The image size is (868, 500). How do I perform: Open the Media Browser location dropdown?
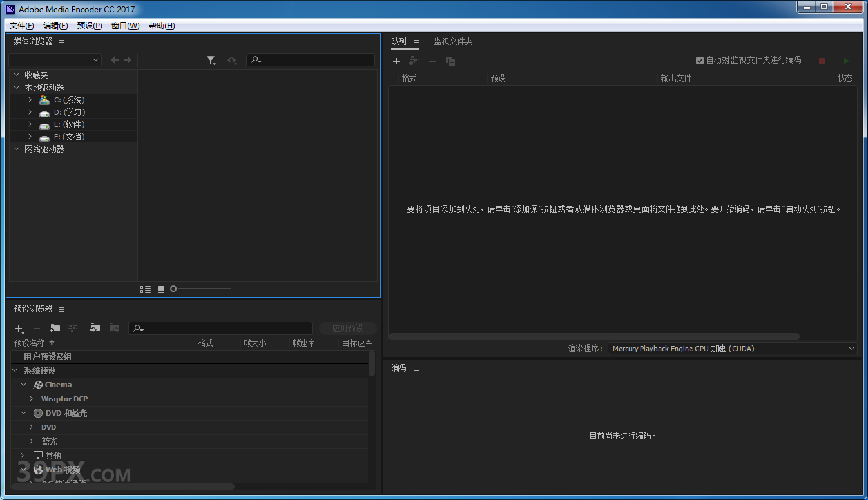coord(55,60)
